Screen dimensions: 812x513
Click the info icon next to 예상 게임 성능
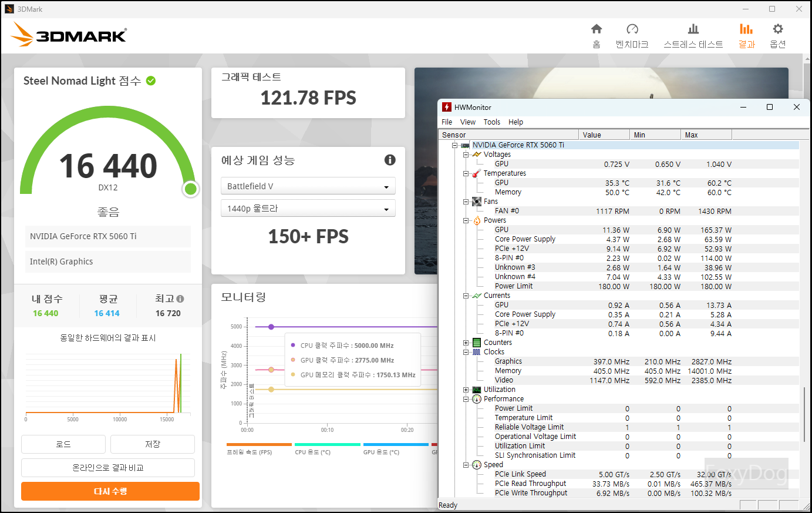(390, 160)
